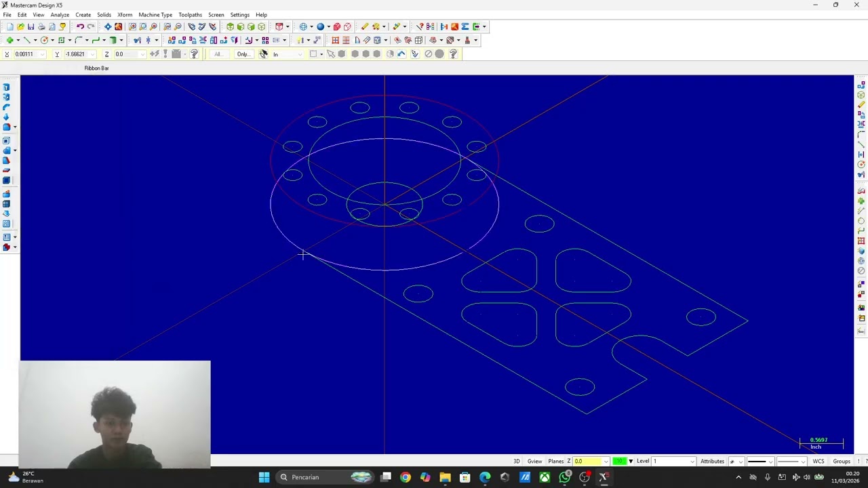Click the Groups button in status bar
The height and width of the screenshot is (488, 868).
842,462
